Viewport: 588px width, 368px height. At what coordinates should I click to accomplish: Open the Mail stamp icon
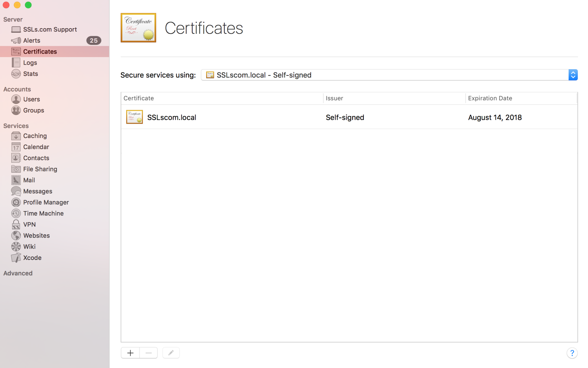(16, 180)
